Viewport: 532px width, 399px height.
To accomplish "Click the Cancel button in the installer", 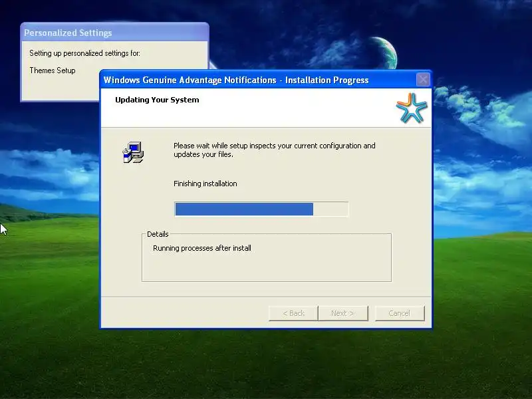I will [400, 313].
